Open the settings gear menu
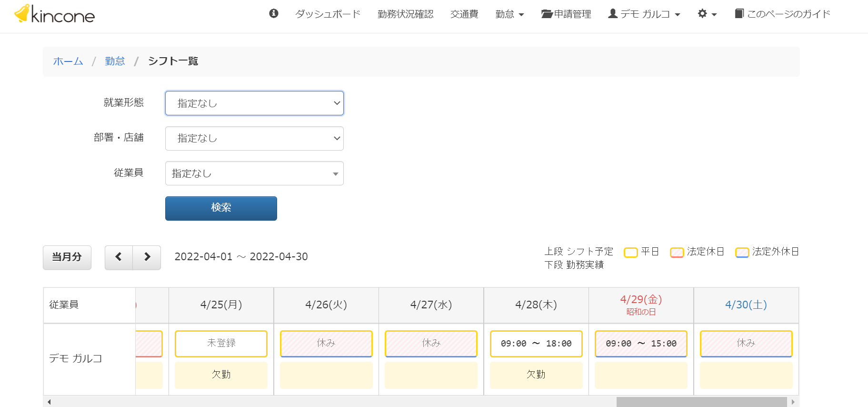 (x=707, y=14)
